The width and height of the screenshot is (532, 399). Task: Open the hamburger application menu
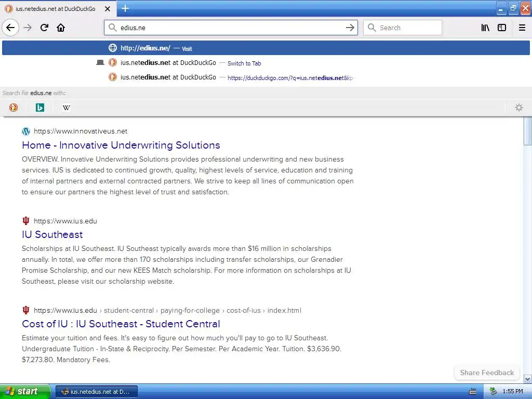(522, 28)
